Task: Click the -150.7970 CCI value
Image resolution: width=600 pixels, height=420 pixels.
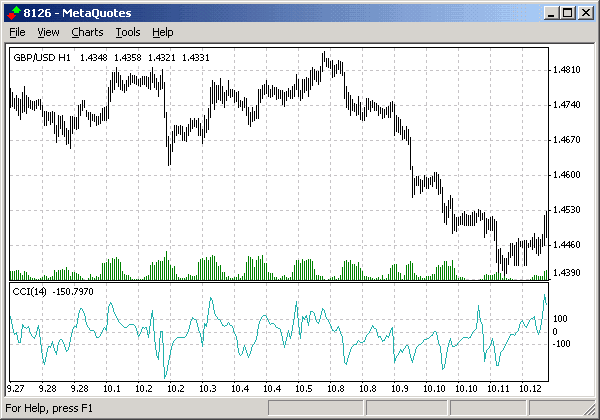Action: [x=73, y=292]
